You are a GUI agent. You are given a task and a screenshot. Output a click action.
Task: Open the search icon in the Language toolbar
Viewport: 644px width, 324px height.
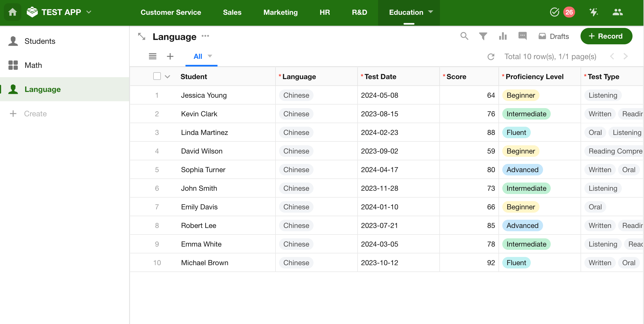[464, 36]
